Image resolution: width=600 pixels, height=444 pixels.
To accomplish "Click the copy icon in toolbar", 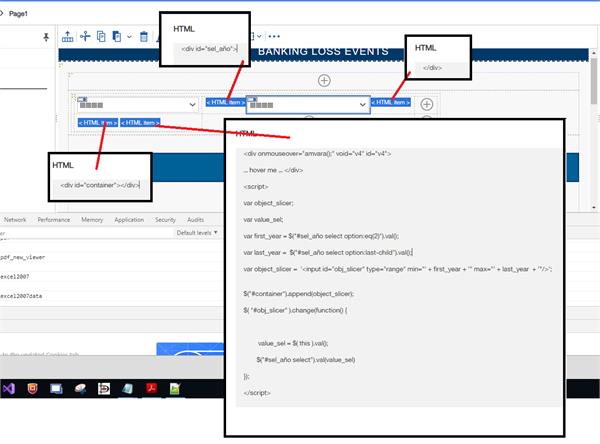I will tap(101, 36).
